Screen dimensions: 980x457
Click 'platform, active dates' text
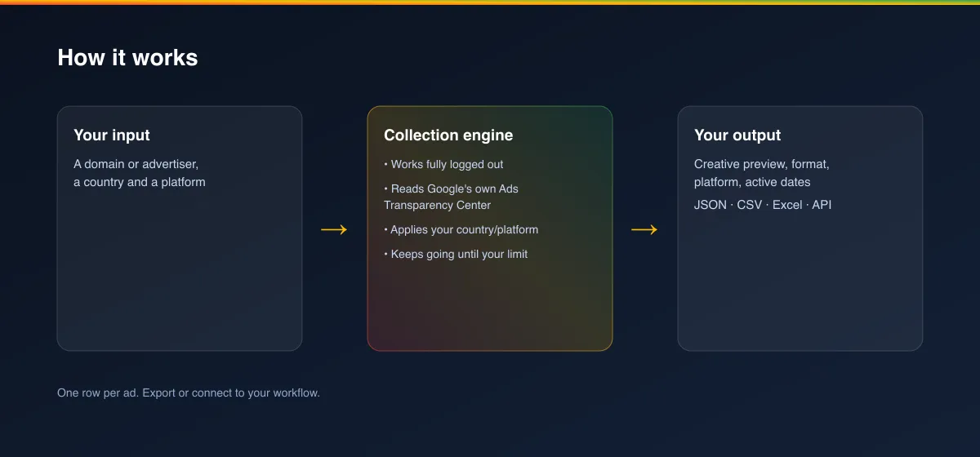[752, 182]
